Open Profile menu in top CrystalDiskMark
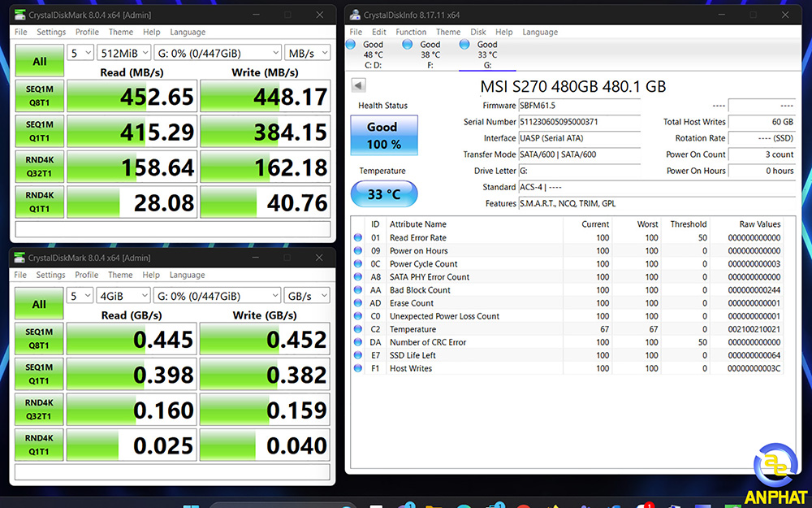The width and height of the screenshot is (812, 508). click(x=87, y=32)
